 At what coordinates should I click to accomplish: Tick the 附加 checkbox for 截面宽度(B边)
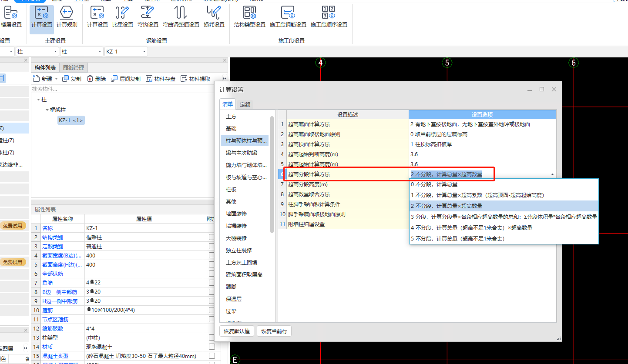tap(212, 255)
